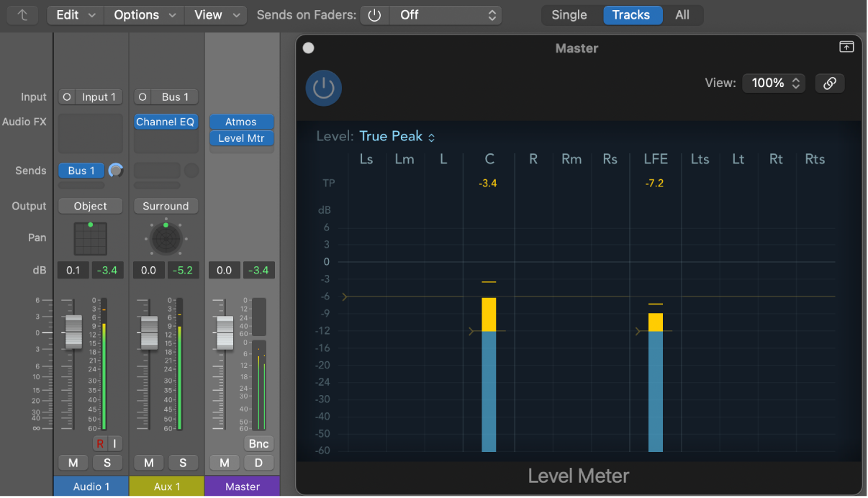Toggle input monitoring on Audio 1

tap(114, 443)
